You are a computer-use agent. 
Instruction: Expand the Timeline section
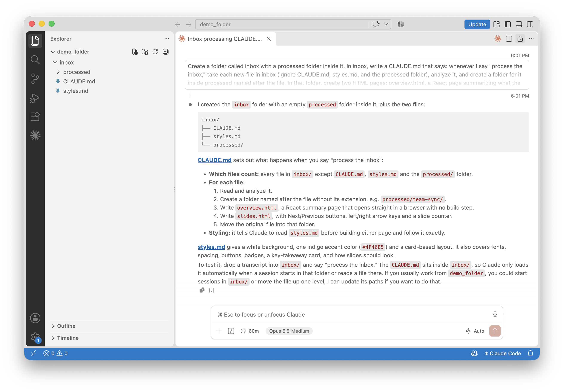tap(68, 338)
